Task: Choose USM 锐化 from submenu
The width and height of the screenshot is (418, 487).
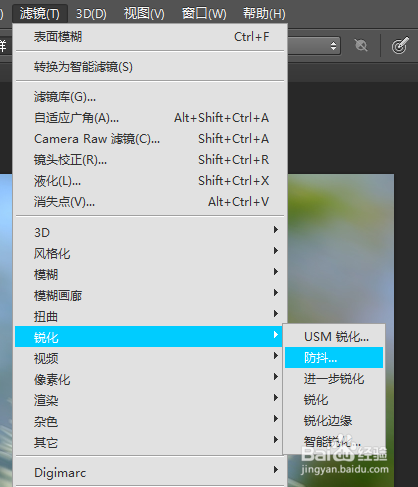Action: tap(334, 337)
